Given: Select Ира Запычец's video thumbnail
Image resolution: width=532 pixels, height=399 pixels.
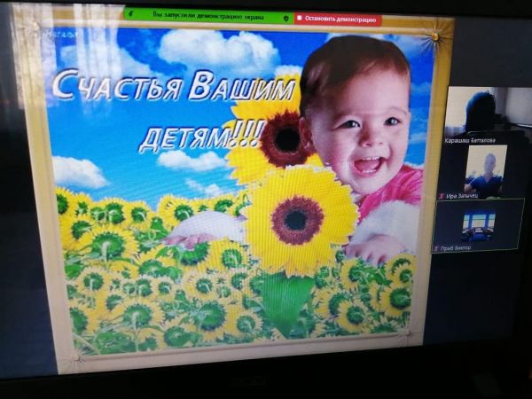Looking at the screenshot, I should pos(485,169).
